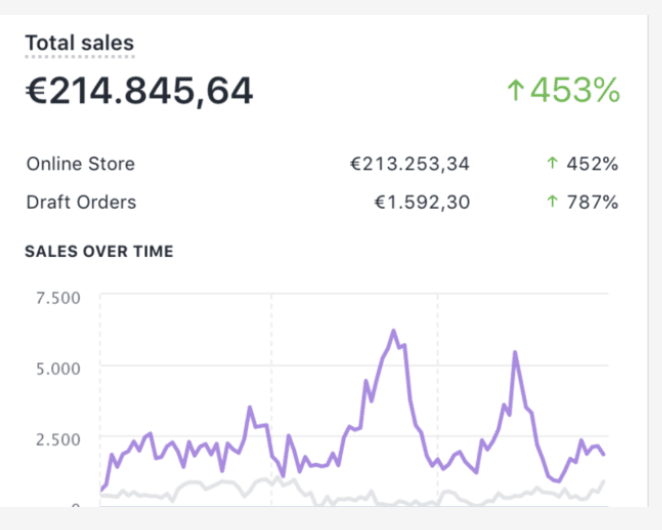This screenshot has height=530, width=662.
Task: Select the Draft Orders row label
Action: (81, 202)
